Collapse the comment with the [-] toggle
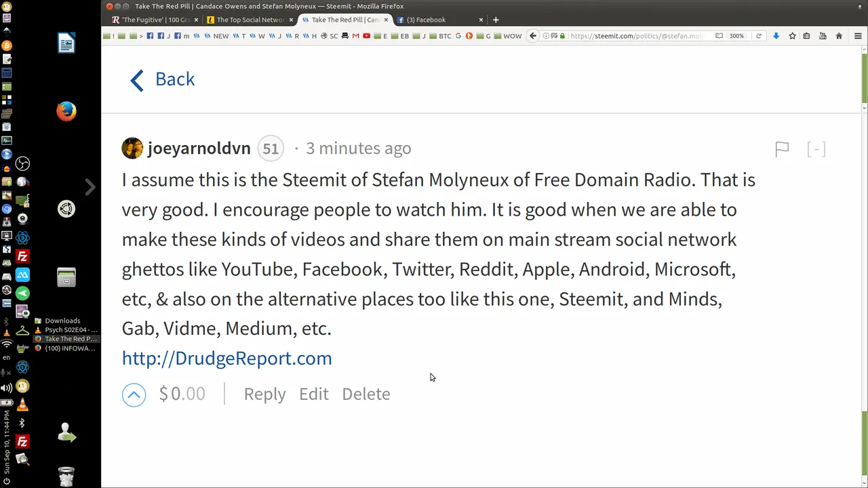The image size is (868, 488). coord(816,149)
